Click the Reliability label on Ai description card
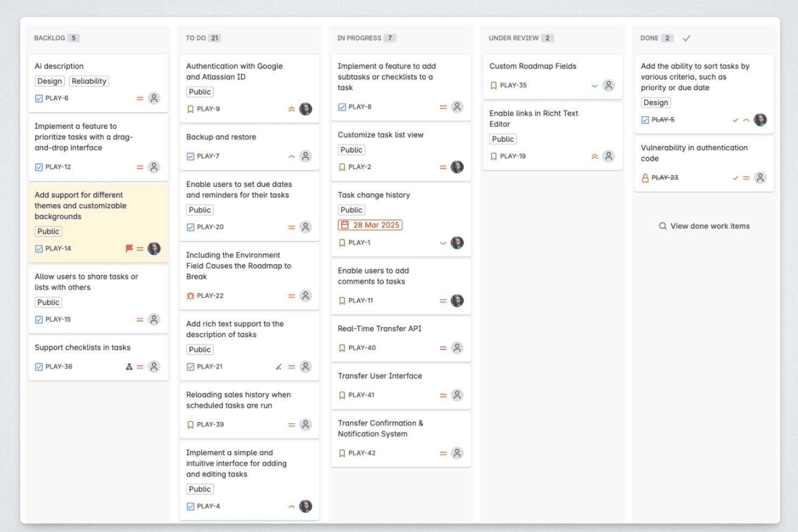 click(x=89, y=81)
